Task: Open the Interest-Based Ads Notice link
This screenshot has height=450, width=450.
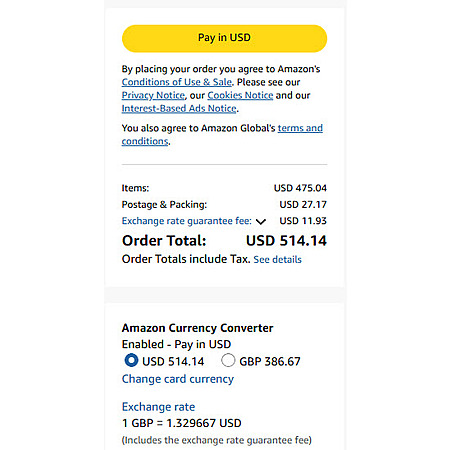Action: click(179, 108)
